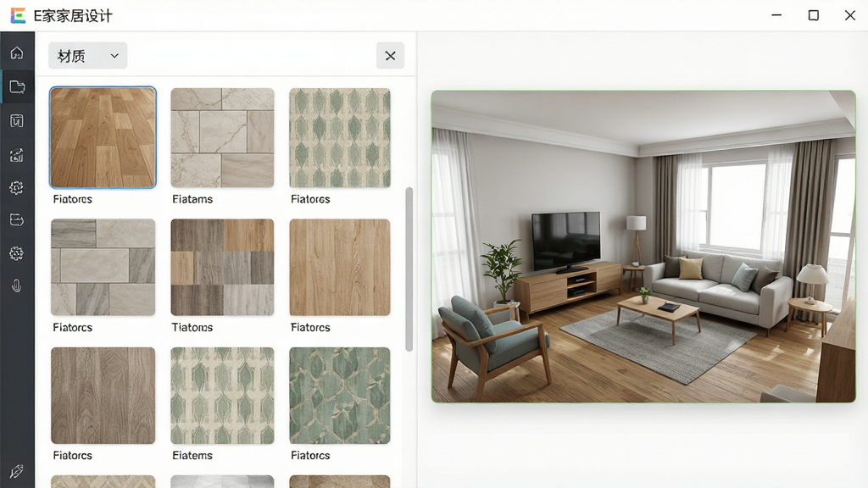Open the cabinet icon under the highlighted folder
The image size is (868, 488).
tap(17, 120)
